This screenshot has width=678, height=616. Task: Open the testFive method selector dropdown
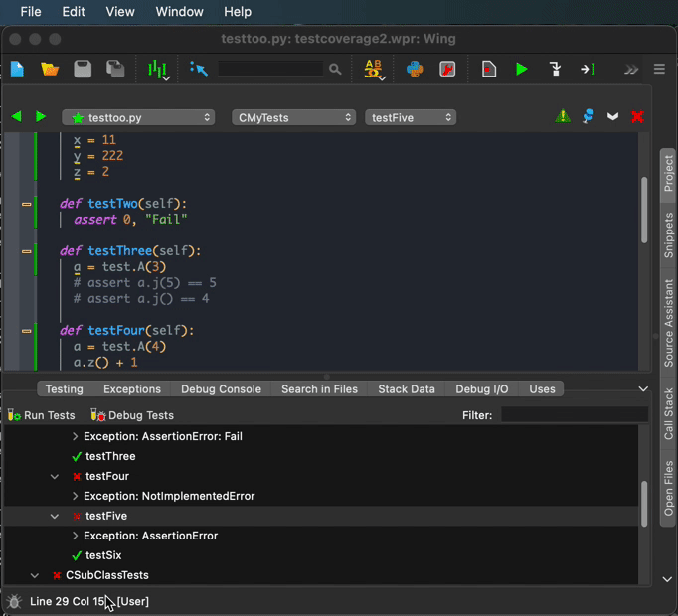(411, 117)
